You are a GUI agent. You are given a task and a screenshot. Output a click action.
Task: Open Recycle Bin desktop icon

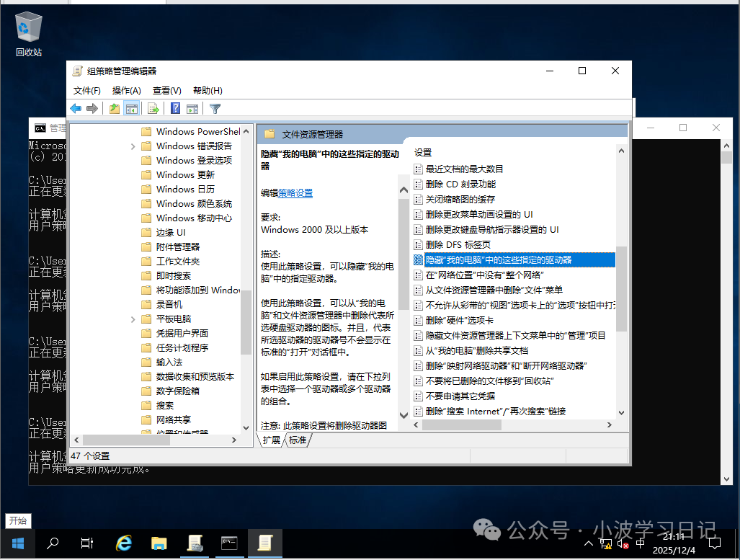tap(28, 34)
